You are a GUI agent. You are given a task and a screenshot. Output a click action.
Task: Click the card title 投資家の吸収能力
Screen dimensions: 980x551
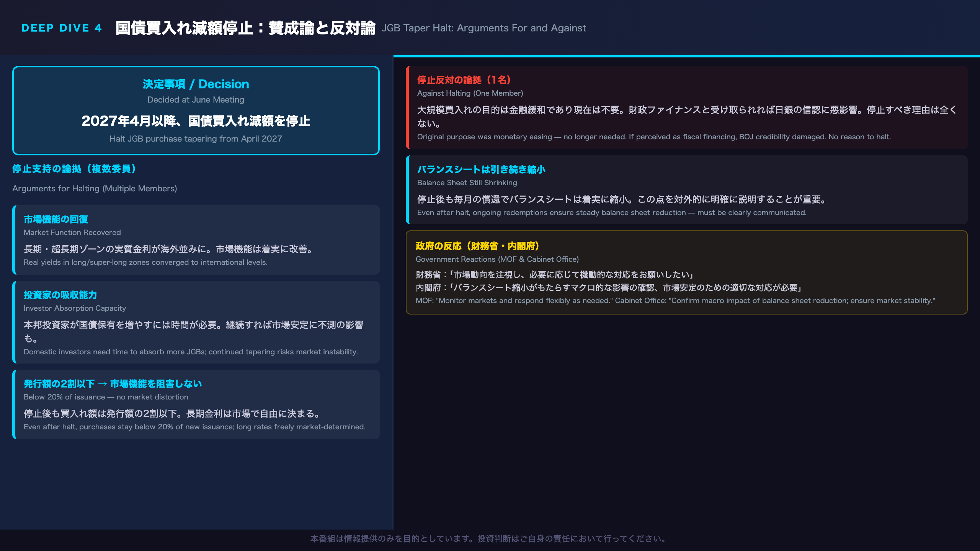[60, 295]
